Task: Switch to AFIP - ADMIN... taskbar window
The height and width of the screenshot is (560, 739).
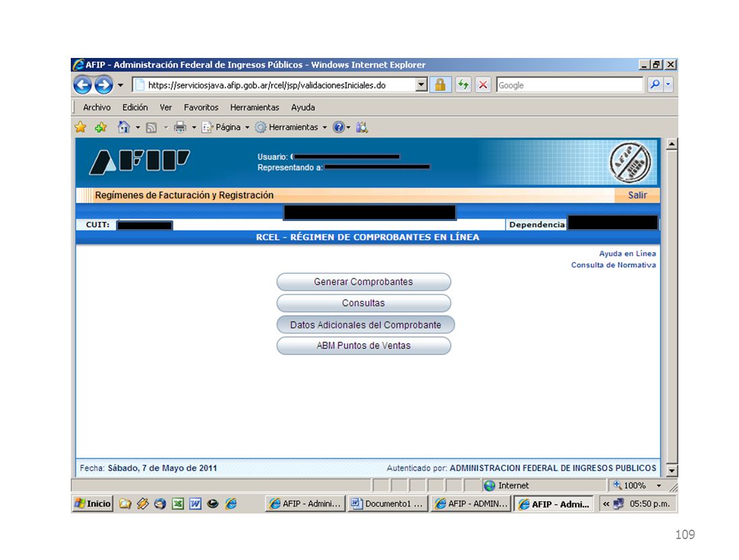Action: 471,503
